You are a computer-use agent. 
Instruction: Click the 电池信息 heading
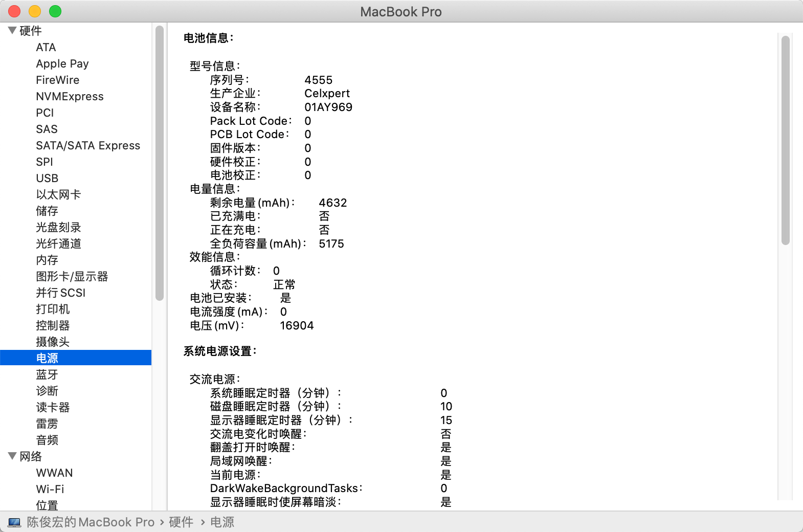[209, 38]
